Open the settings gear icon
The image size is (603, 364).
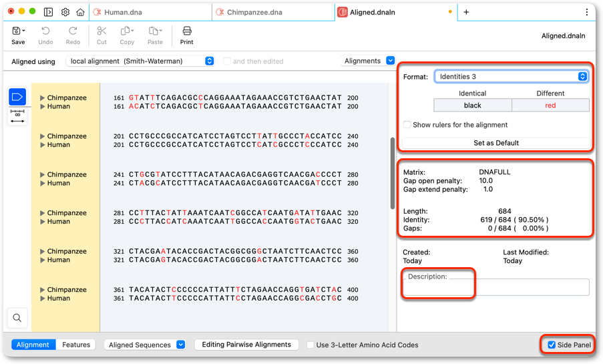click(x=65, y=12)
